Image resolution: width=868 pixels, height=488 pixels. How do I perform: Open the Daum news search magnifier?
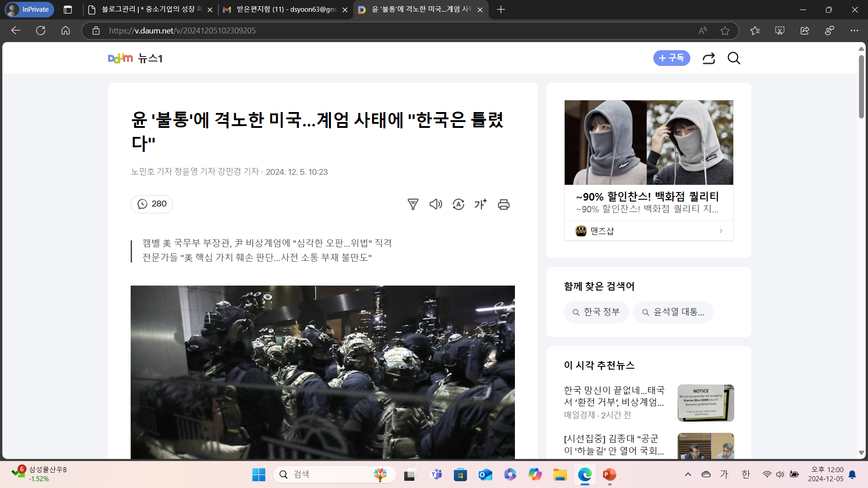(734, 58)
